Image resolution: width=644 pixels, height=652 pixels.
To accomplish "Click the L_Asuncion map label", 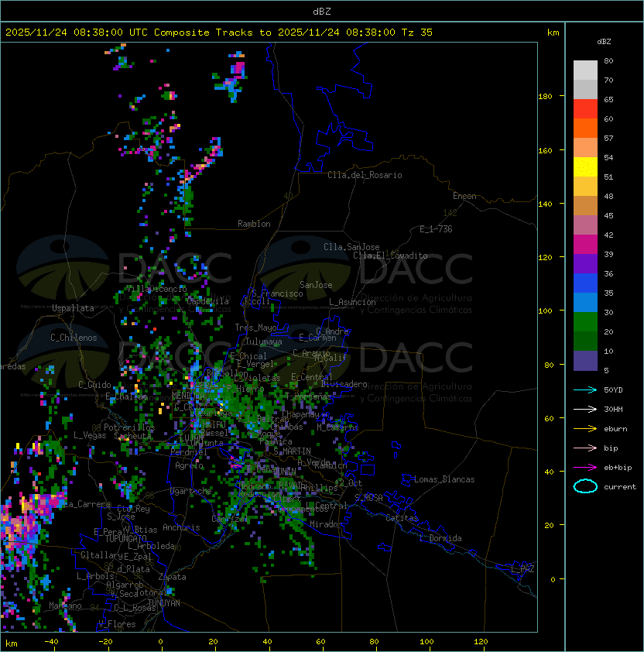I will (352, 302).
